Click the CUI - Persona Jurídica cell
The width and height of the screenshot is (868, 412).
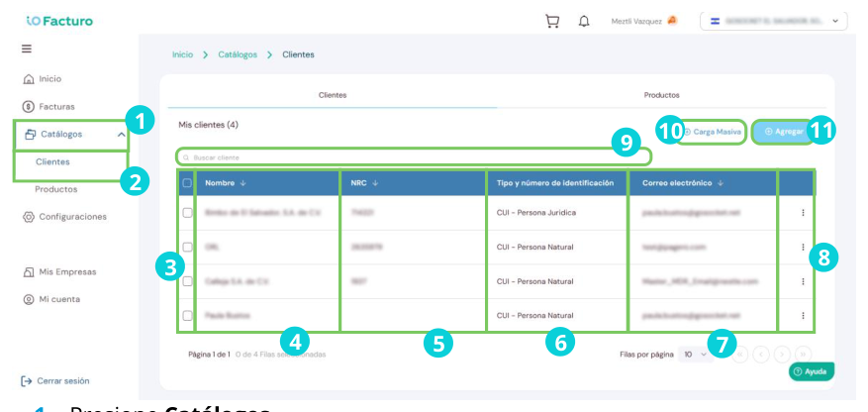(536, 213)
